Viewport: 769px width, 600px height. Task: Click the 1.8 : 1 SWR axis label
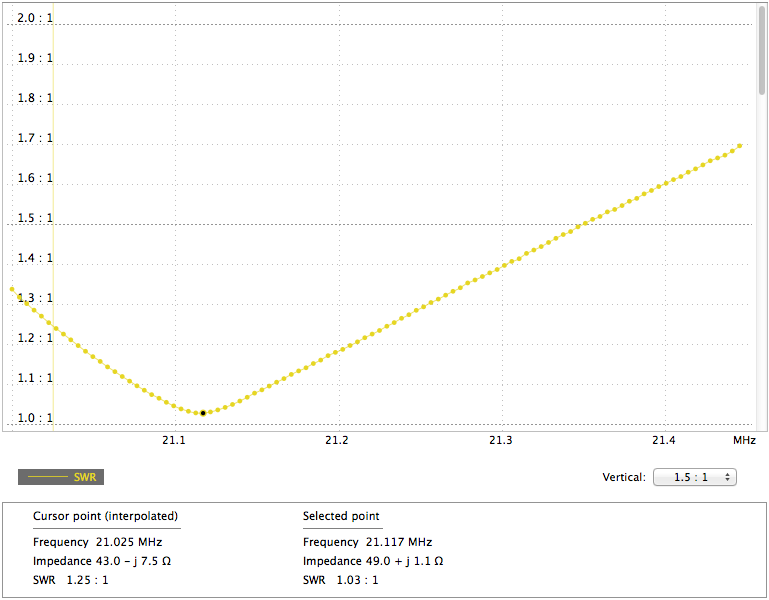tap(35, 98)
